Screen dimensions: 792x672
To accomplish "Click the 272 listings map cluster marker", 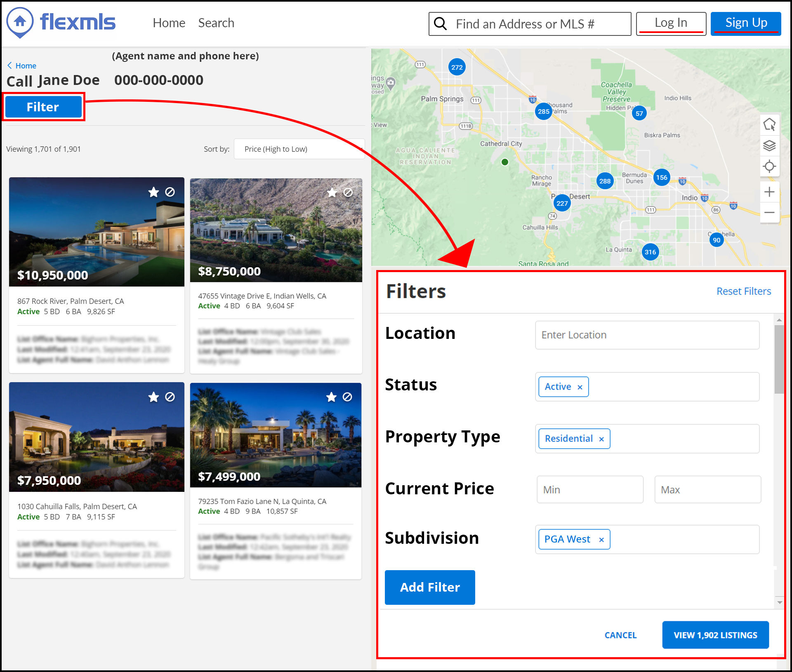I will coord(457,67).
